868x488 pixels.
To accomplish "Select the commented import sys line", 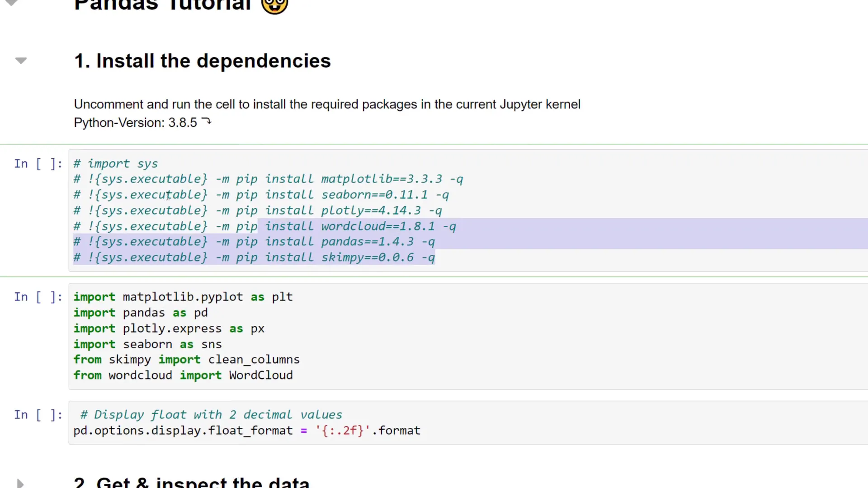I will coord(116,164).
